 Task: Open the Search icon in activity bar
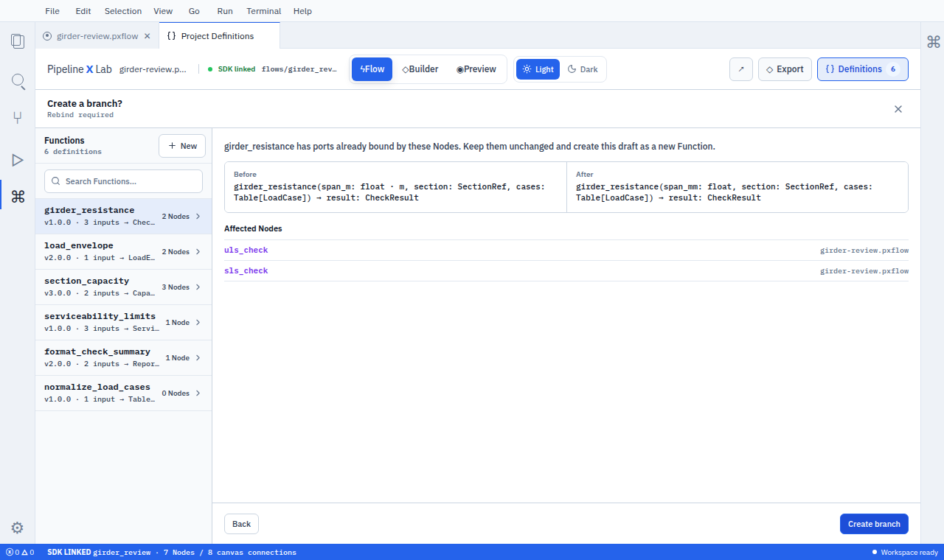pyautogui.click(x=18, y=80)
